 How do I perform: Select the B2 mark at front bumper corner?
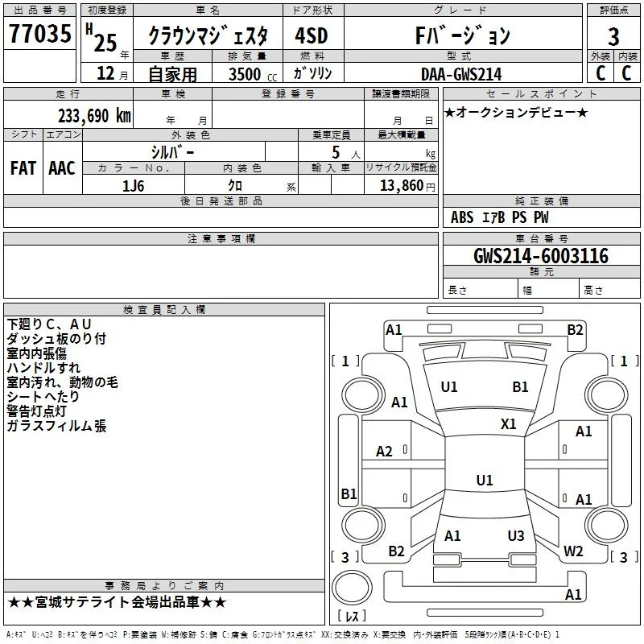[575, 330]
